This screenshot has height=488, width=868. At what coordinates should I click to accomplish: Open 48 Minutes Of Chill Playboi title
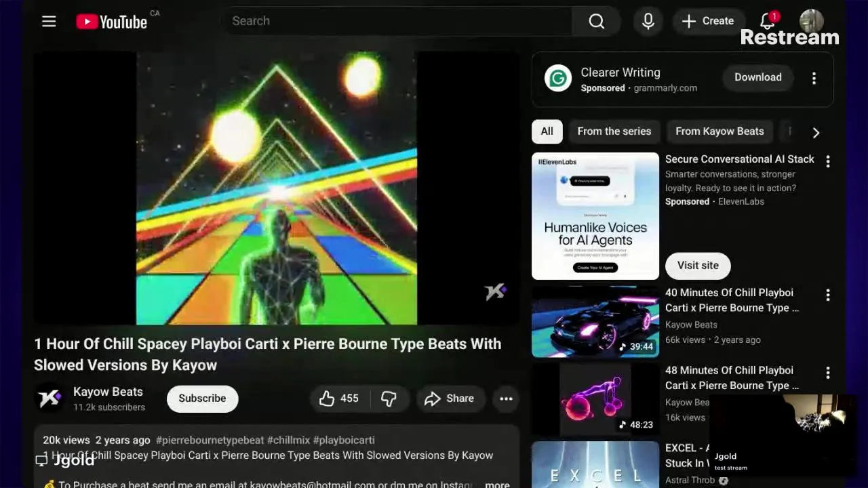click(732, 378)
